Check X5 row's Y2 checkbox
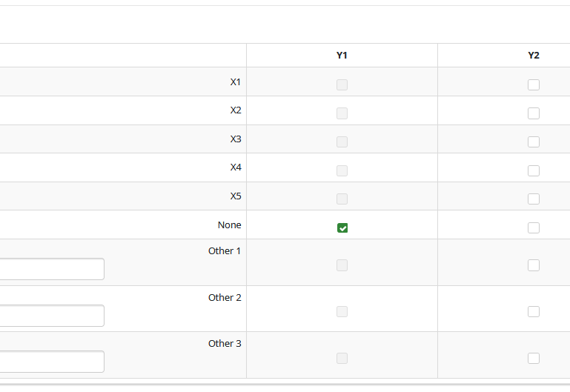The width and height of the screenshot is (570, 392). (x=534, y=199)
